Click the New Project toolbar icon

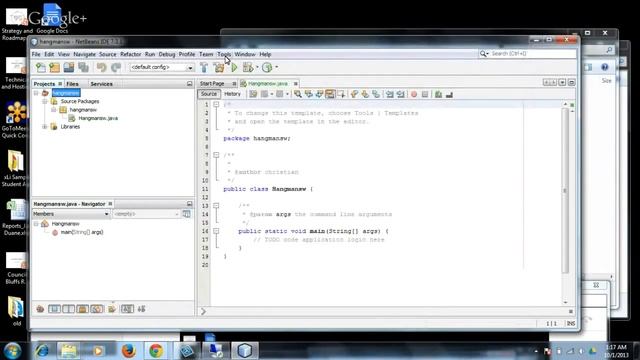[x=55, y=67]
